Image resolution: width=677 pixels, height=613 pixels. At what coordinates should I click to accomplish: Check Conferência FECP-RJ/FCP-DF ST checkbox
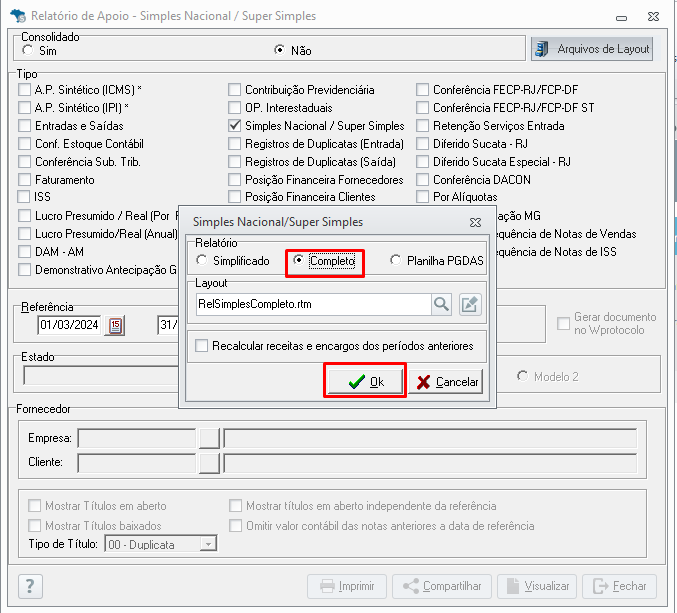422,107
